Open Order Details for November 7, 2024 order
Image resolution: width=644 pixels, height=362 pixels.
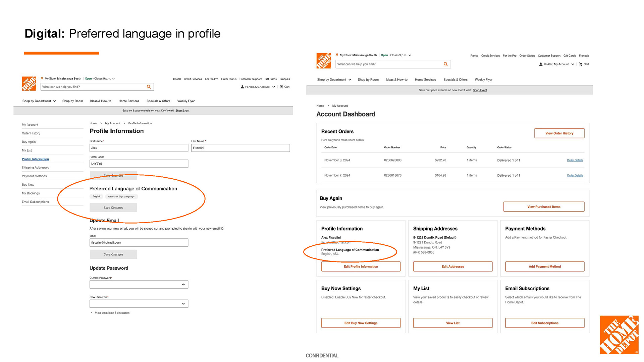[x=575, y=175]
